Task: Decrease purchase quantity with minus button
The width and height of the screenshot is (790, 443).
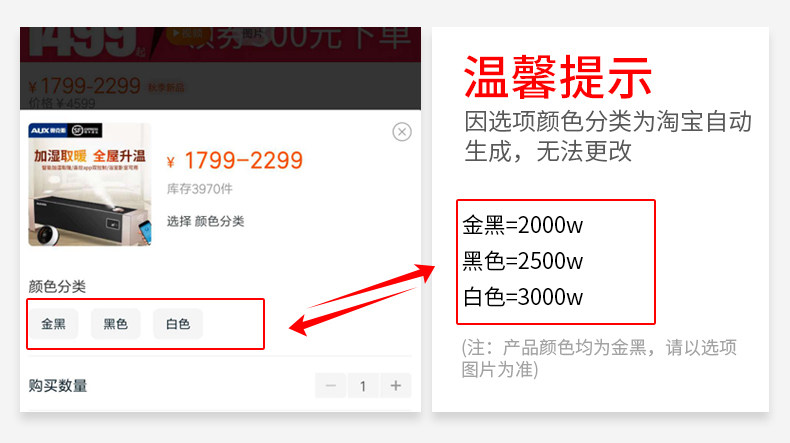Action: click(331, 386)
